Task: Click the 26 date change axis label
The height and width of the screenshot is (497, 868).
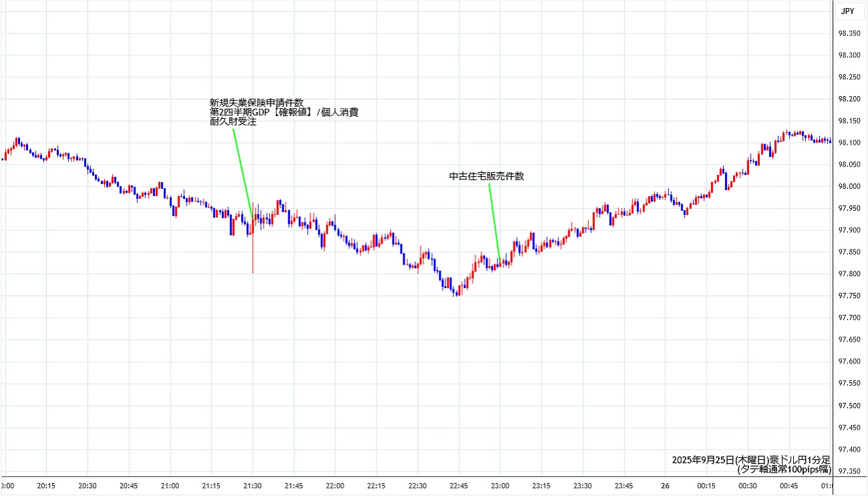Action: click(665, 486)
